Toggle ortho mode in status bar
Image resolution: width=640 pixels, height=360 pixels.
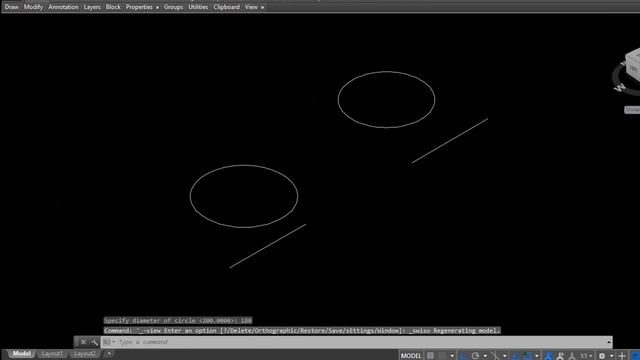pos(463,356)
